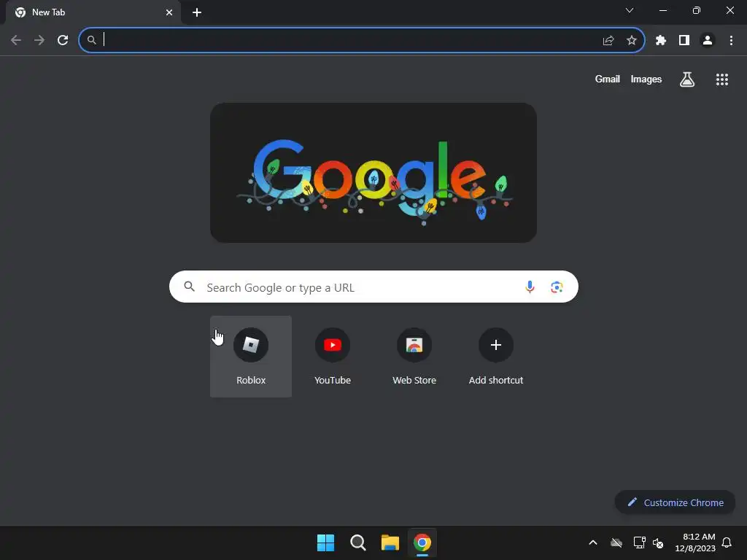Select the New Tab tab
Viewport: 747px width, 560px height.
(x=94, y=12)
